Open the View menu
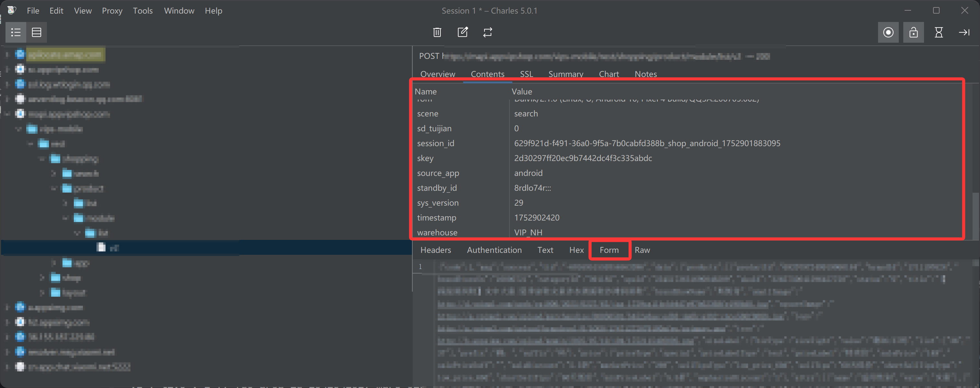 pos(83,11)
